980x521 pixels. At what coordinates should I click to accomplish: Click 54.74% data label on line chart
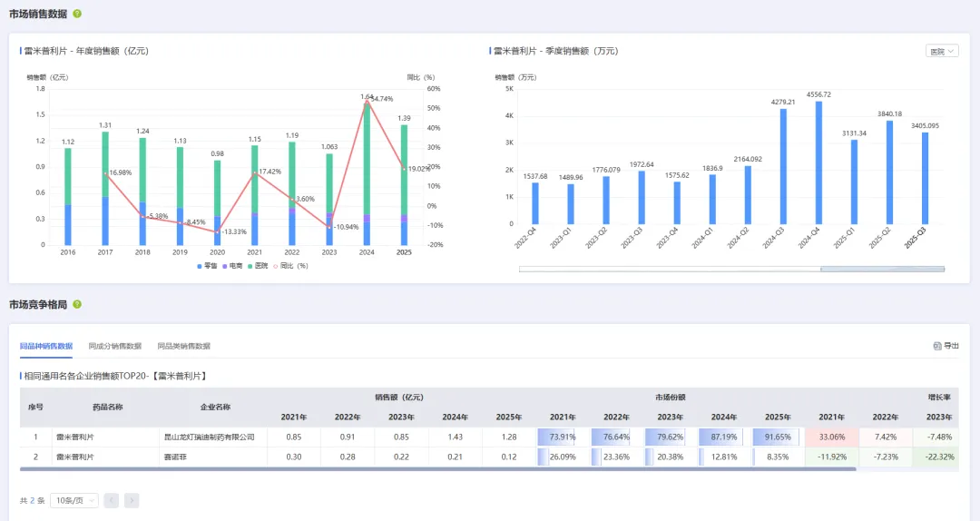coord(382,99)
